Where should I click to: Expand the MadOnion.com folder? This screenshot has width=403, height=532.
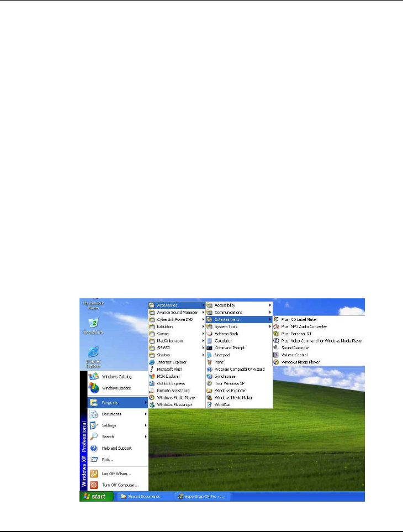pyautogui.click(x=177, y=341)
